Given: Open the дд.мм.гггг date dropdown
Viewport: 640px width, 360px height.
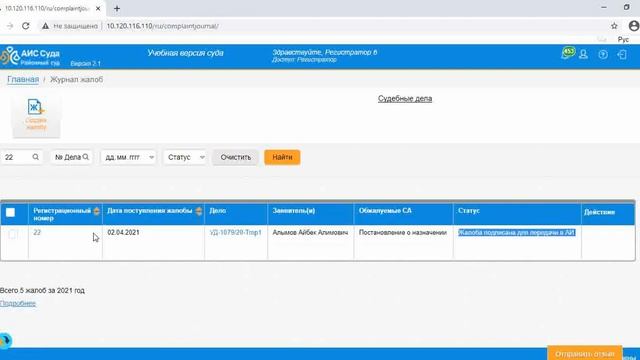Looking at the screenshot, I should (x=128, y=157).
